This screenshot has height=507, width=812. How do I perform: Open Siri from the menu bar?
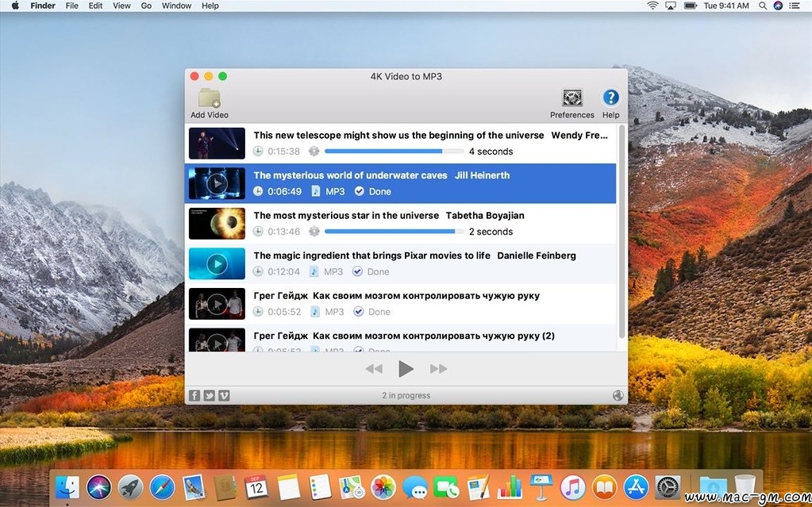[x=778, y=6]
